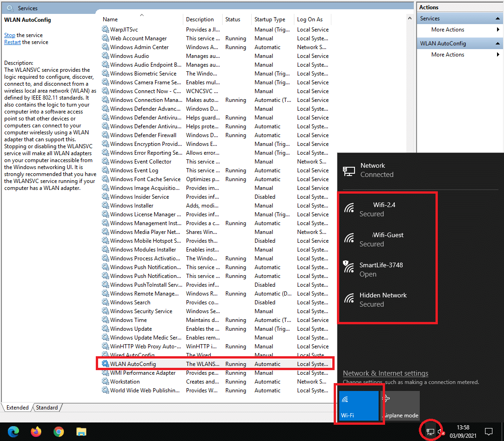Sort by the Description column header
Screen dimensions: 504x441
click(203, 19)
